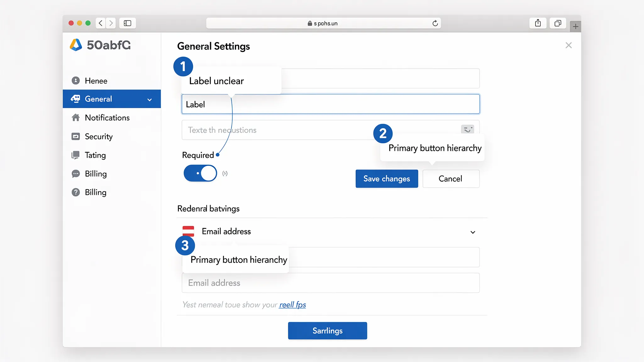The height and width of the screenshot is (362, 644).
Task: Click the 50abfG logo in the sidebar
Action: (99, 45)
